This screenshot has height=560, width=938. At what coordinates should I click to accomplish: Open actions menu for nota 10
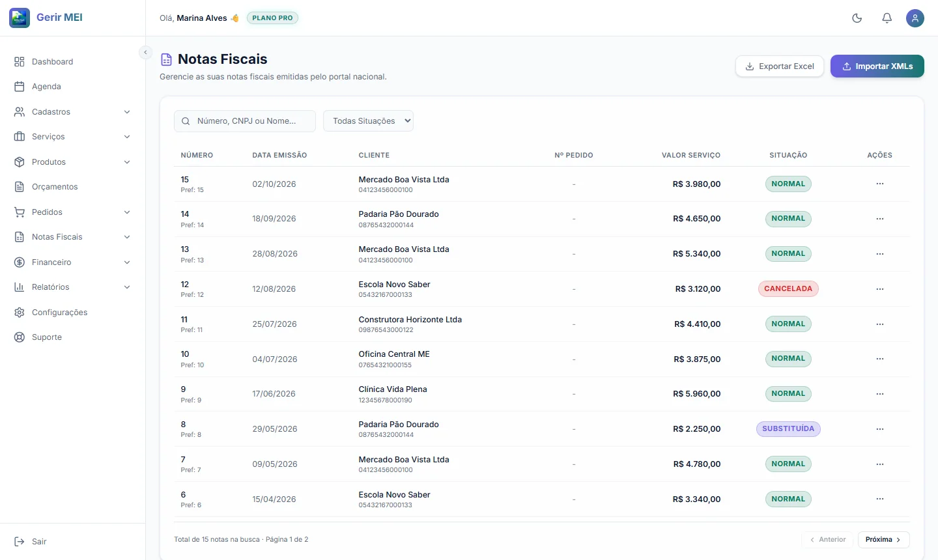(880, 359)
